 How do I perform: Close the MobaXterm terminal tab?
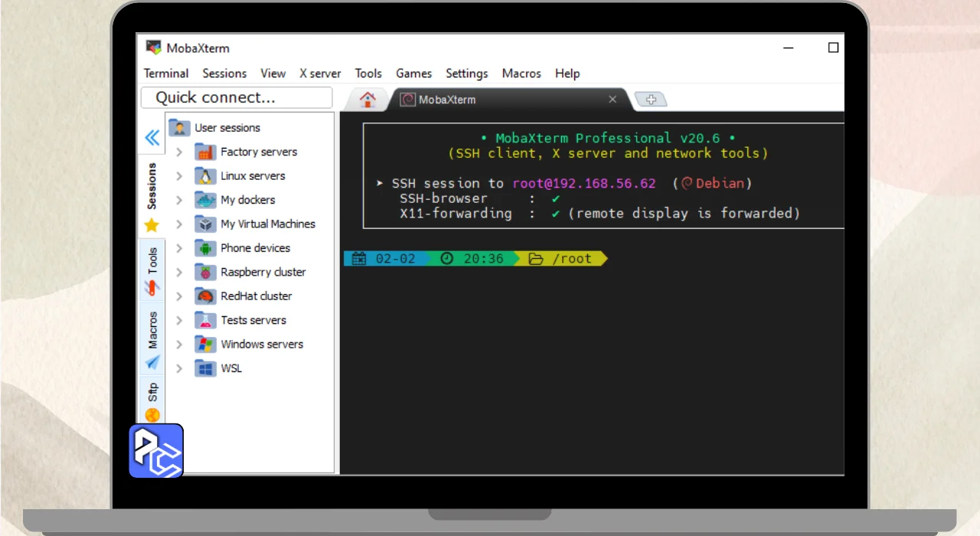pyautogui.click(x=612, y=100)
